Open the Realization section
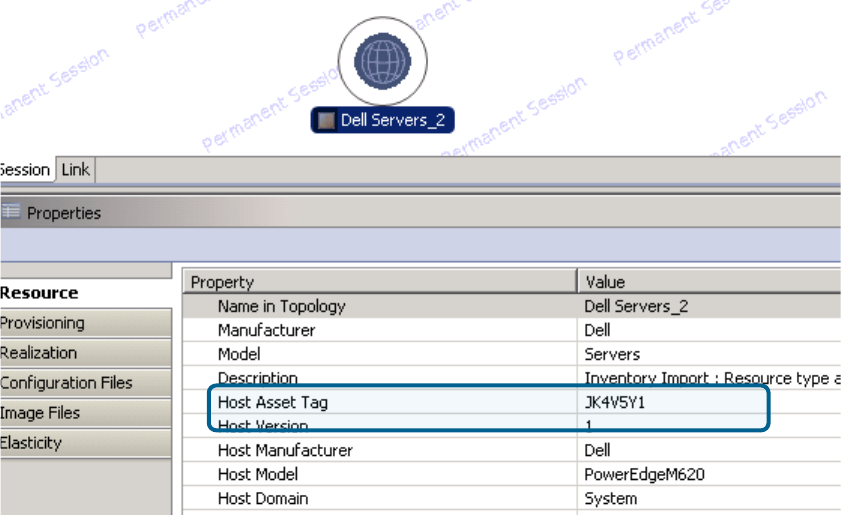This screenshot has height=515, width=841. [x=86, y=353]
